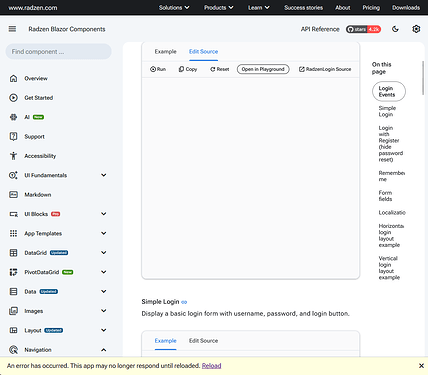Open the Products dropdown menu

pyautogui.click(x=219, y=7)
